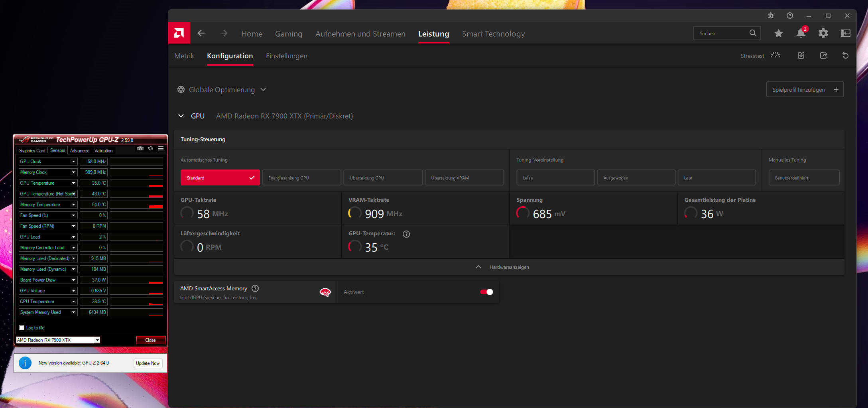Screen dimensions: 868x408
Task: Open Board Power Draw sensor dropdown
Action: [73, 280]
